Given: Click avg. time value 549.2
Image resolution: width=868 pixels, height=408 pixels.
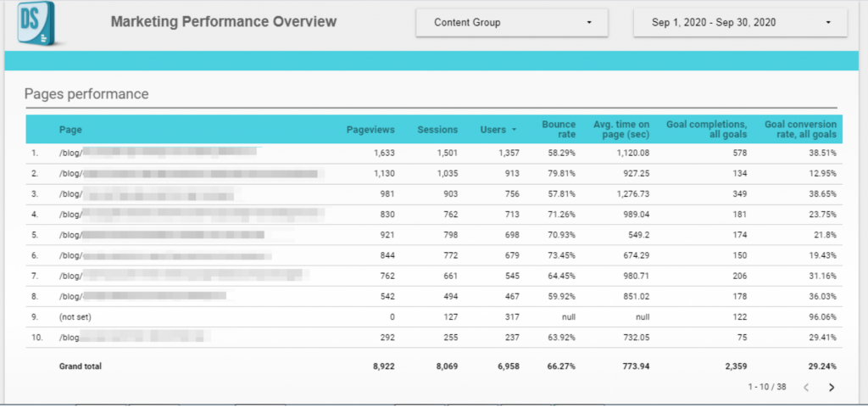Looking at the screenshot, I should (639, 235).
